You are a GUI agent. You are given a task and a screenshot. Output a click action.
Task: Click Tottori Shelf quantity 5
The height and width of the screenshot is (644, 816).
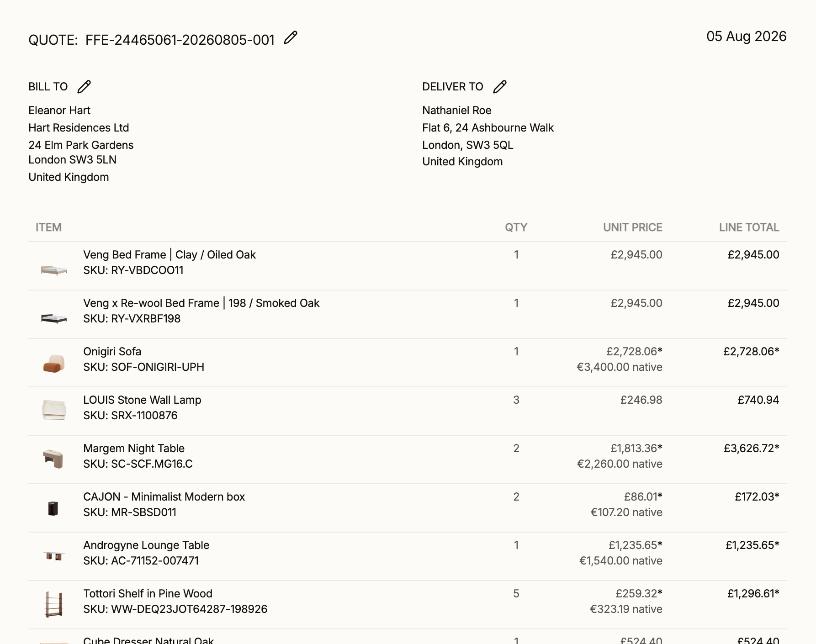click(x=516, y=594)
